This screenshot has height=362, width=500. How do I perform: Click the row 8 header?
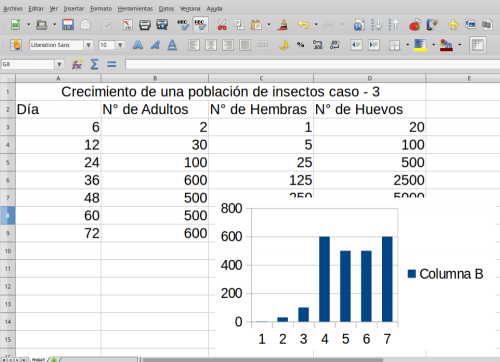click(x=8, y=215)
